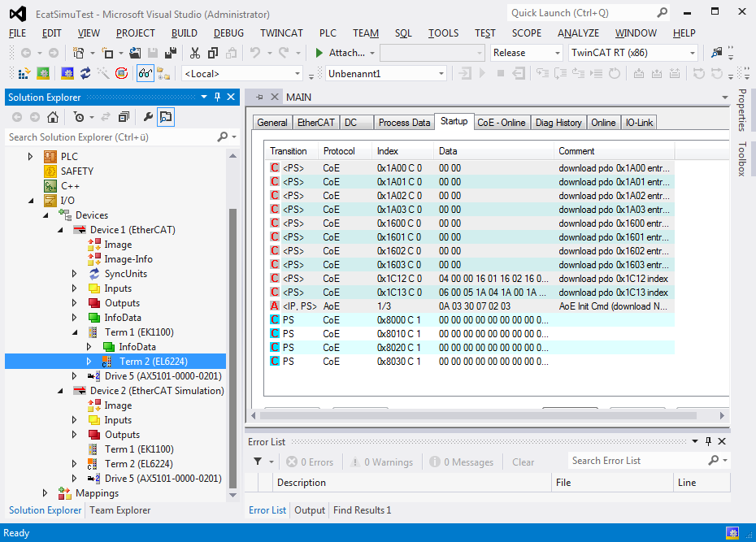Click Collapse All in the Solution Explorer toolbar
Viewport: 756px width, 542px height.
click(x=124, y=117)
